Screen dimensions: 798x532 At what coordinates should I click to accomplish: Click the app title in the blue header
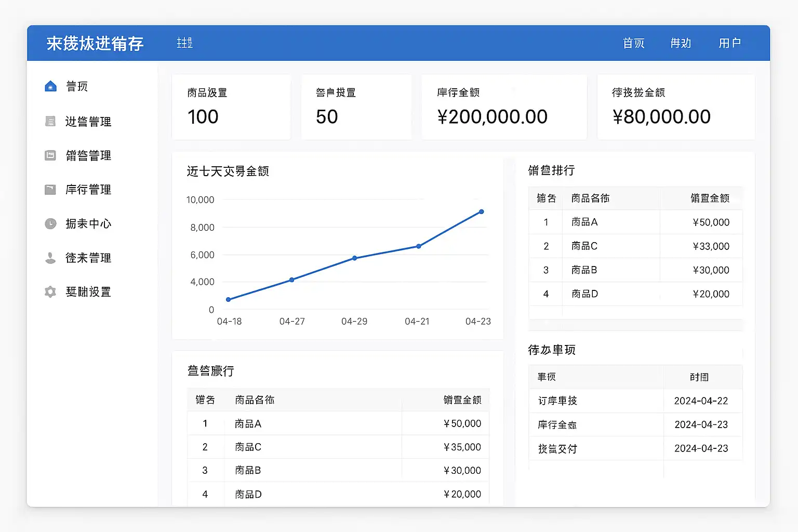95,44
